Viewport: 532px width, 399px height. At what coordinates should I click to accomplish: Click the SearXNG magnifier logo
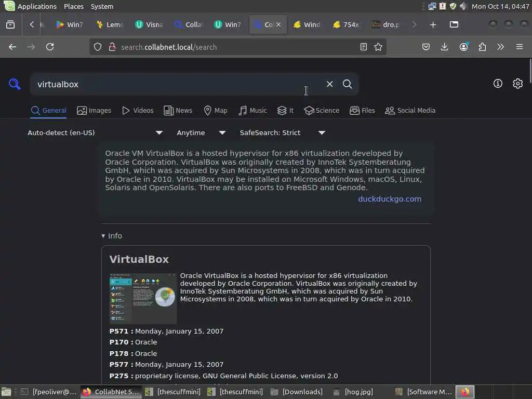[15, 84]
